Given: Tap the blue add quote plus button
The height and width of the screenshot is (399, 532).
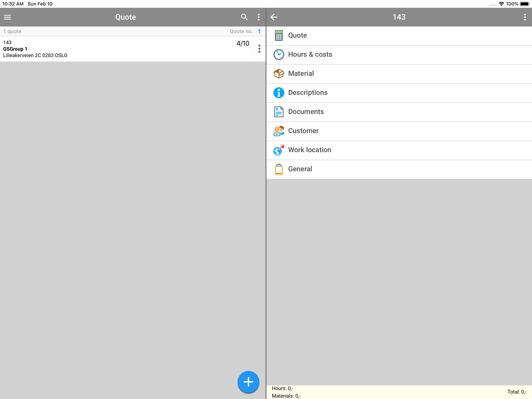Looking at the screenshot, I should pos(248,382).
